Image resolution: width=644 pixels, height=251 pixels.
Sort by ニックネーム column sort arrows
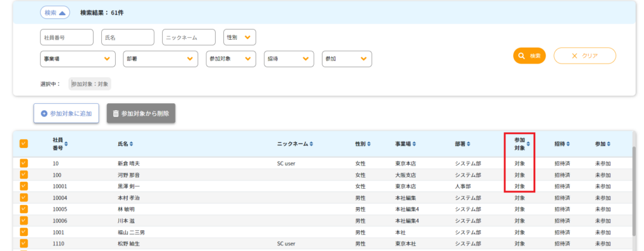pos(311,144)
